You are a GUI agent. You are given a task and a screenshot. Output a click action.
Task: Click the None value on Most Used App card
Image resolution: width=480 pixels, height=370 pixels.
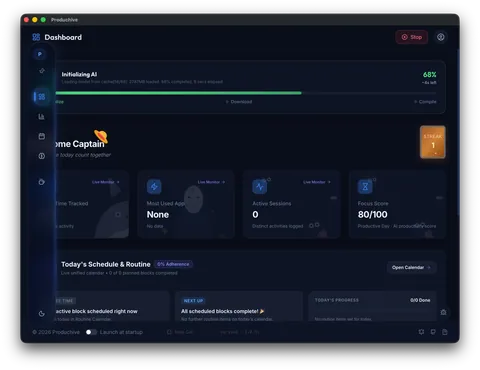tap(158, 215)
